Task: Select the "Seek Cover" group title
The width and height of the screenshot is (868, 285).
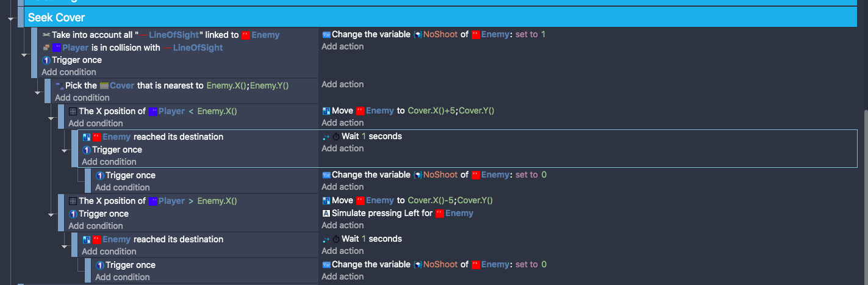Action: click(56, 18)
